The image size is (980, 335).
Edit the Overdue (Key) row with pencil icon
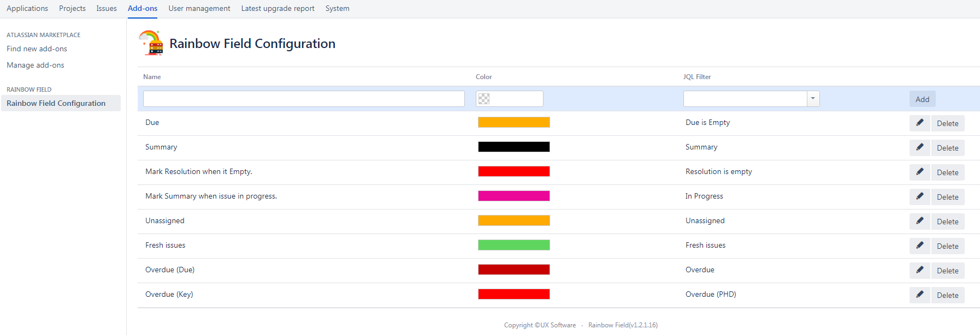point(920,295)
